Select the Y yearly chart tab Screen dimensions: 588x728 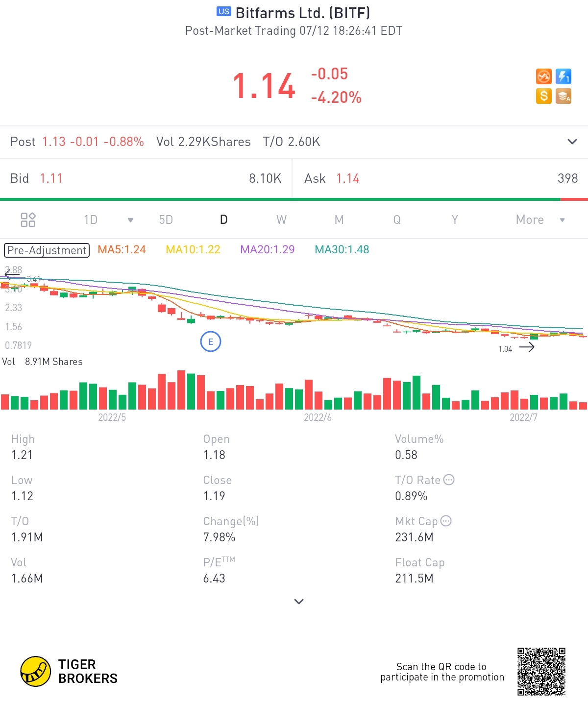pos(455,219)
